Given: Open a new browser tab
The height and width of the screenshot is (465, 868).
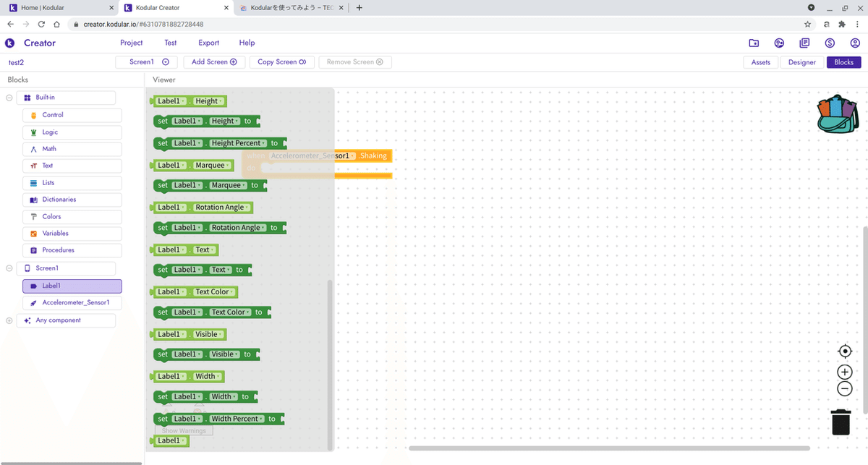Looking at the screenshot, I should point(359,8).
